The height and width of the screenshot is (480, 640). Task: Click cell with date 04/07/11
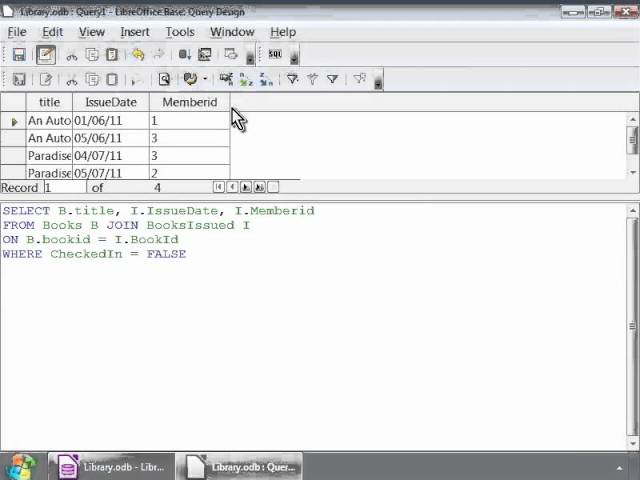pyautogui.click(x=111, y=156)
